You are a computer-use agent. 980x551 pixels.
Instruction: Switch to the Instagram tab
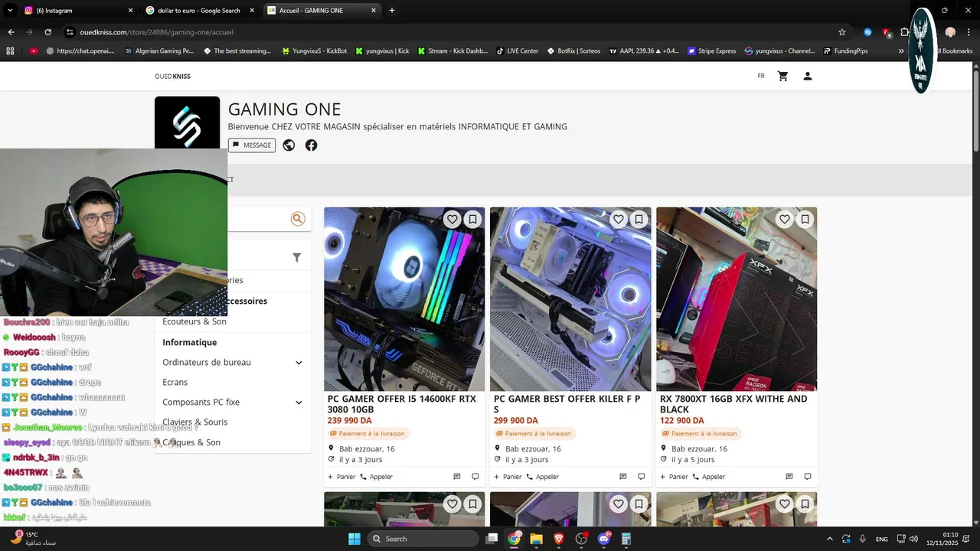pyautogui.click(x=77, y=11)
